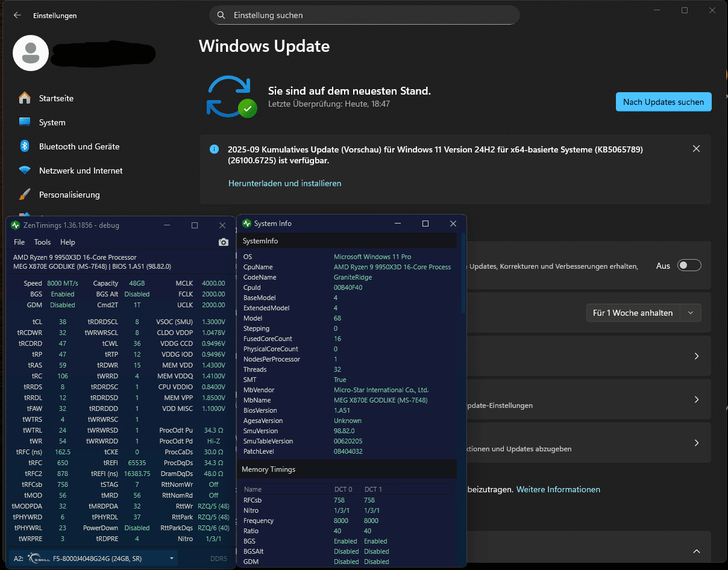Minimize the ZenTimings window
728x570 pixels.
click(167, 225)
